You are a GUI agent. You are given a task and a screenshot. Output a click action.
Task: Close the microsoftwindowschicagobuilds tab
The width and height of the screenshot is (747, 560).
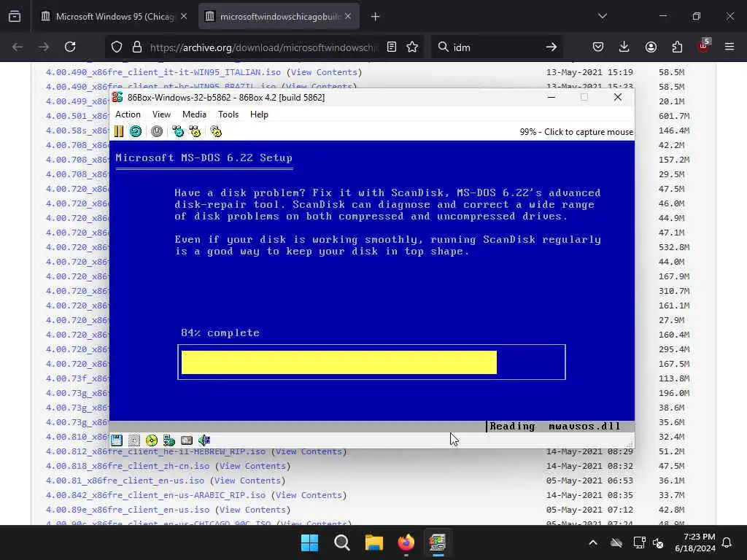348,17
